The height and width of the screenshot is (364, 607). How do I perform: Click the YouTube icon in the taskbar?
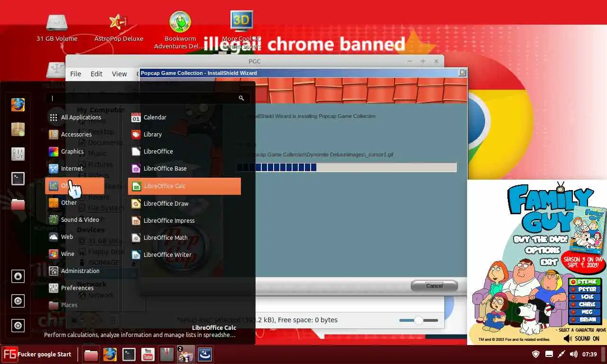[x=148, y=355]
